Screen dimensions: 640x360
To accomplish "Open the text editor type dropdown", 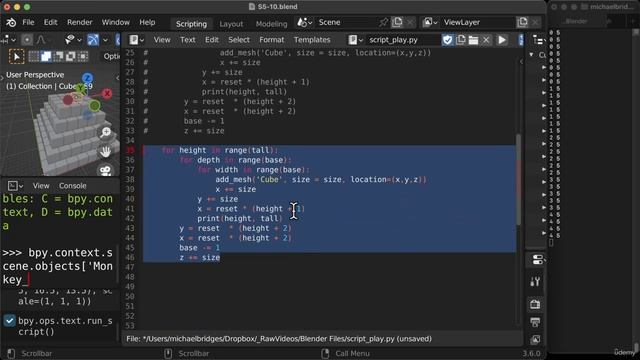I will coord(136,40).
